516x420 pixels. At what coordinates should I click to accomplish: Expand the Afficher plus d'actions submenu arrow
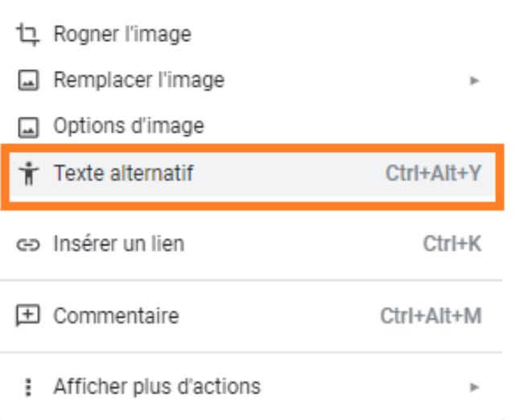pyautogui.click(x=474, y=387)
